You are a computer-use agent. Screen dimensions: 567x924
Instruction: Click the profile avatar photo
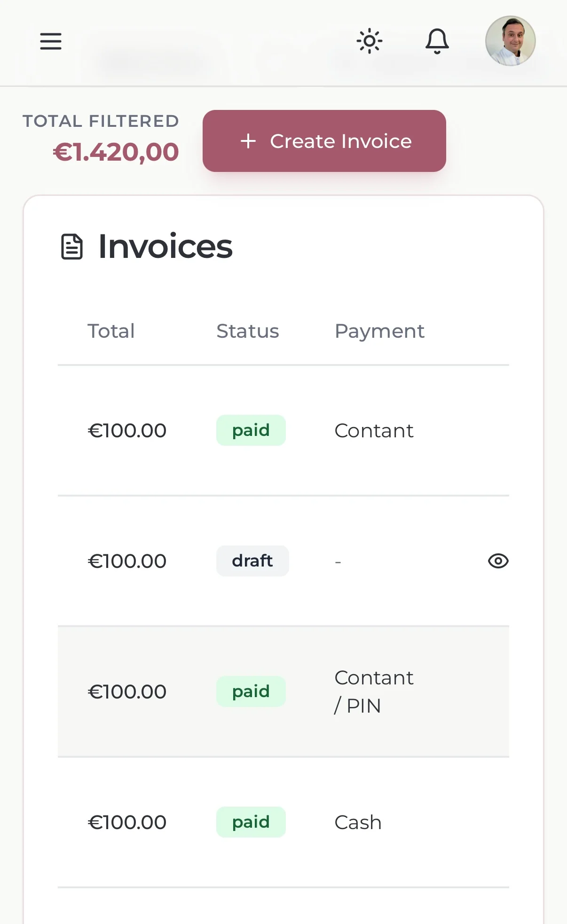pos(510,41)
